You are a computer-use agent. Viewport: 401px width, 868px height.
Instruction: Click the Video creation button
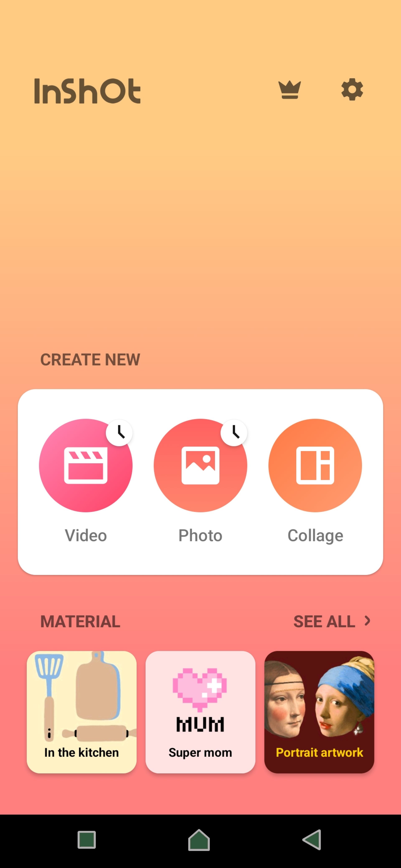tap(86, 466)
